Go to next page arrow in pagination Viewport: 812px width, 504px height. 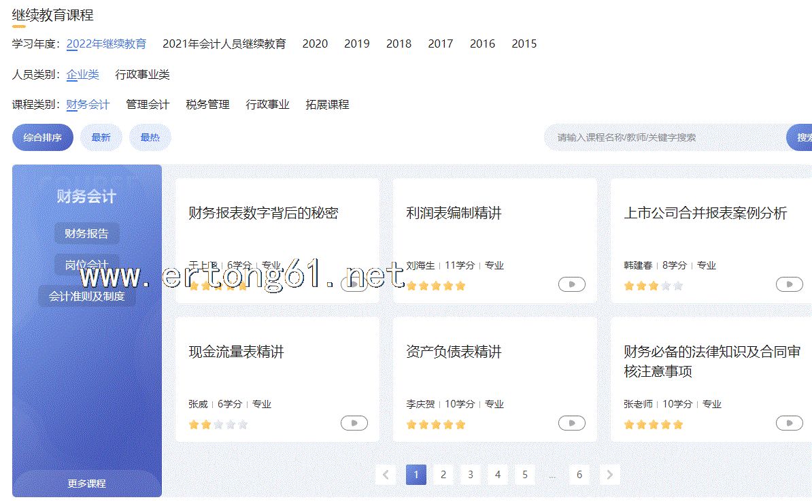point(609,475)
